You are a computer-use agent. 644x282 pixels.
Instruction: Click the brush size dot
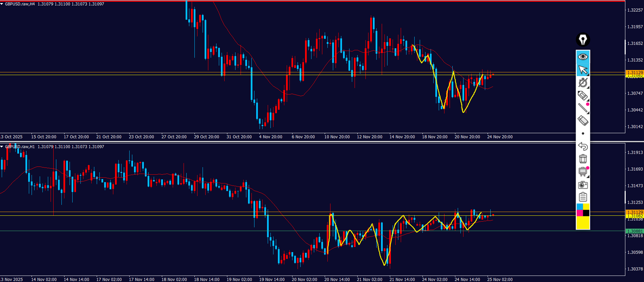click(583, 134)
